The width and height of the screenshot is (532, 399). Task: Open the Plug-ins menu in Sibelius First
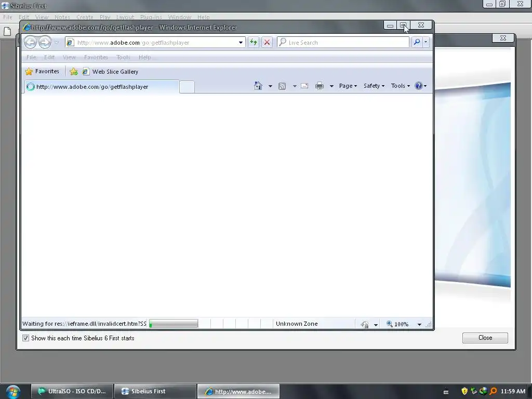[x=151, y=17]
